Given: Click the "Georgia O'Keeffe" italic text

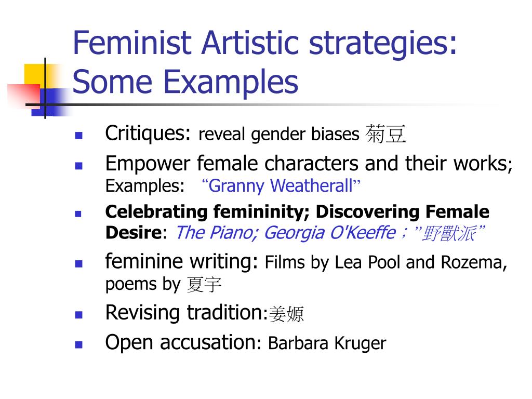Looking at the screenshot, I should tap(330, 233).
